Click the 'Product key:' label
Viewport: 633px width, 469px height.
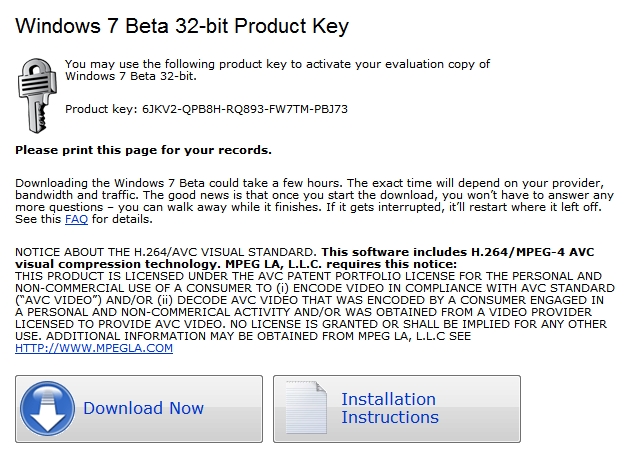(x=101, y=109)
